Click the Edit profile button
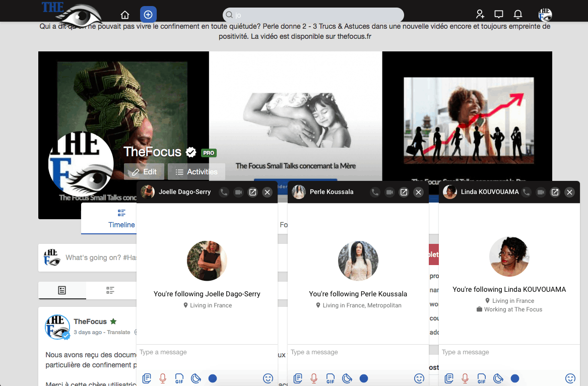The height and width of the screenshot is (386, 588). (x=144, y=172)
